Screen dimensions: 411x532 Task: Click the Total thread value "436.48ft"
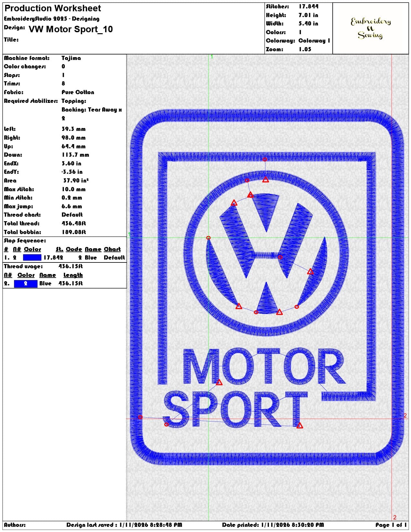[x=74, y=223]
